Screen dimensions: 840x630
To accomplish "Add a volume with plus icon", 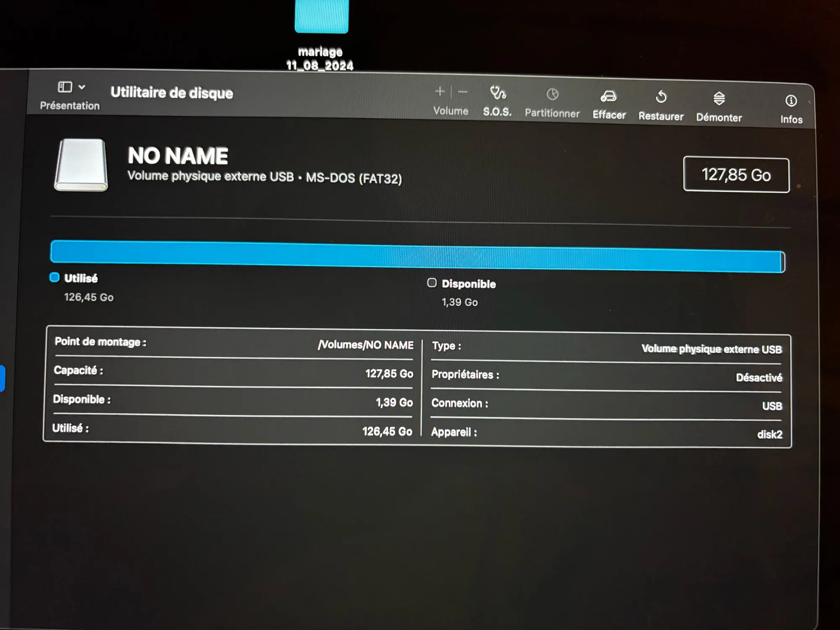I will pyautogui.click(x=440, y=91).
